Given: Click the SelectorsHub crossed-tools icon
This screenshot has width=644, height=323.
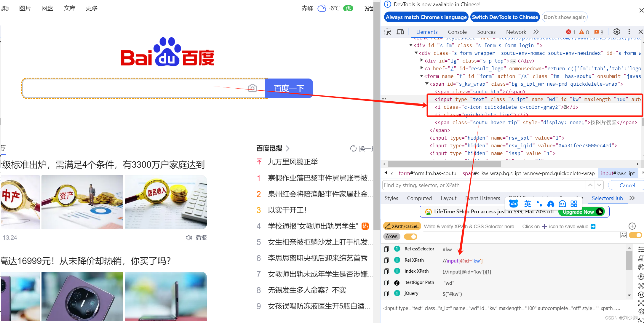Looking at the screenshot, I should [641, 286].
